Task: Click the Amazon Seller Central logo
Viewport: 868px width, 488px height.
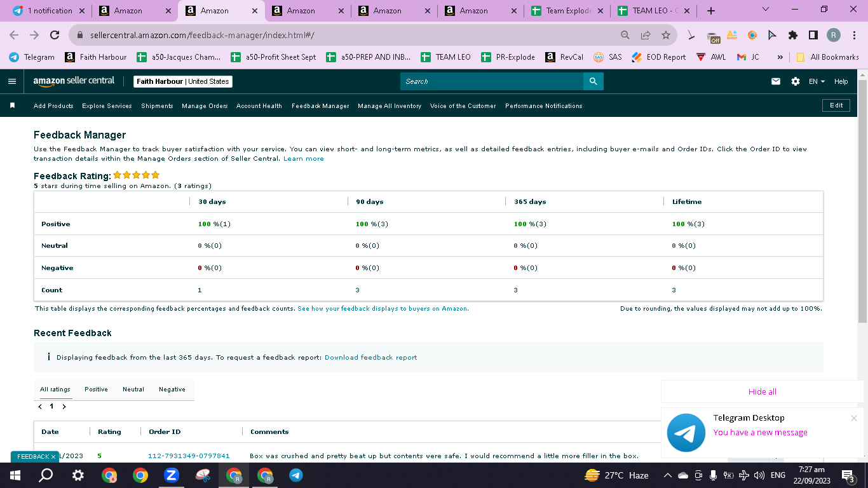Action: click(x=74, y=81)
